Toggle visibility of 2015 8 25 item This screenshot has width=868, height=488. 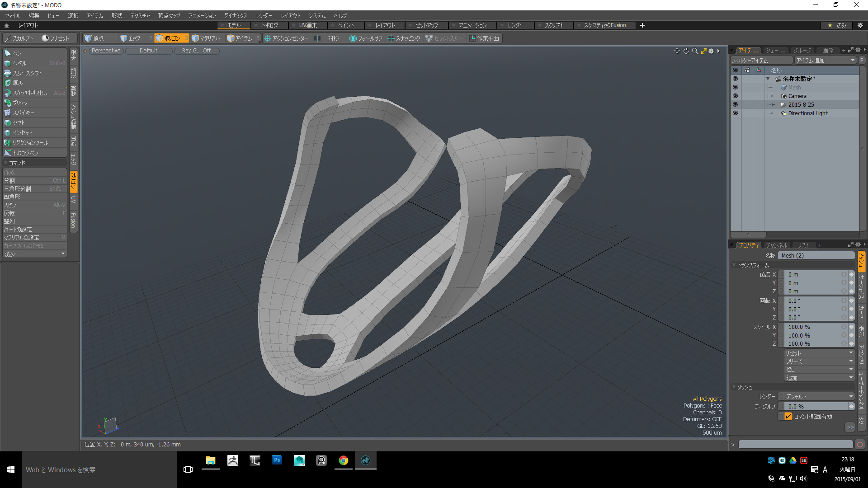(735, 104)
